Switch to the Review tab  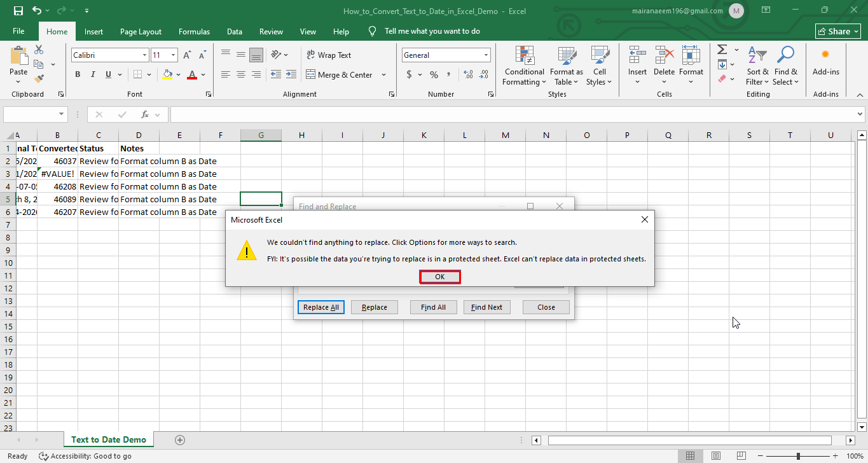point(271,31)
